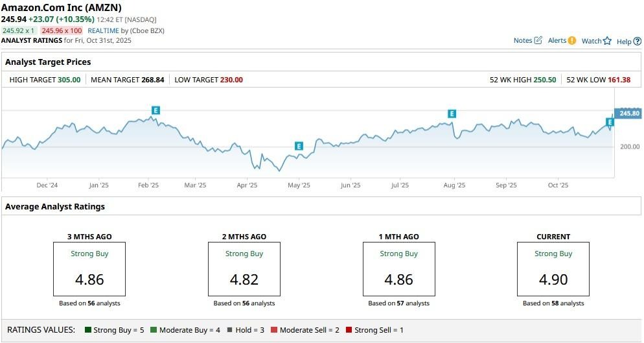Click the Strong Buy dark green swatch
644x343 pixels.
tap(88, 330)
